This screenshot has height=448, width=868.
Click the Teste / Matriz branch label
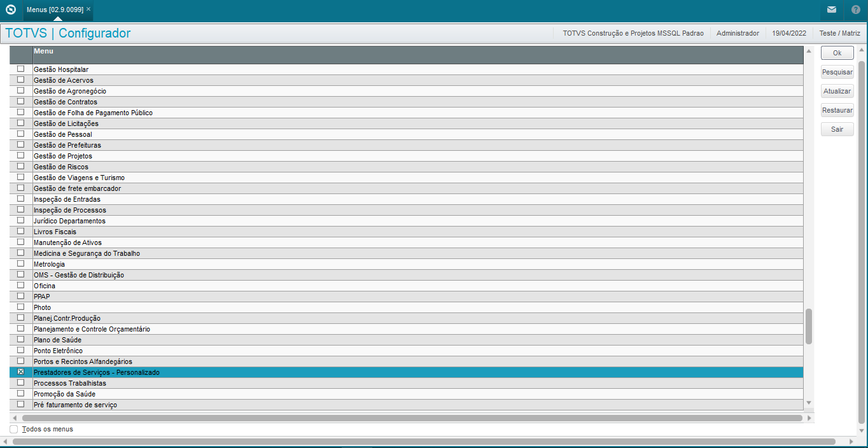pyautogui.click(x=839, y=33)
